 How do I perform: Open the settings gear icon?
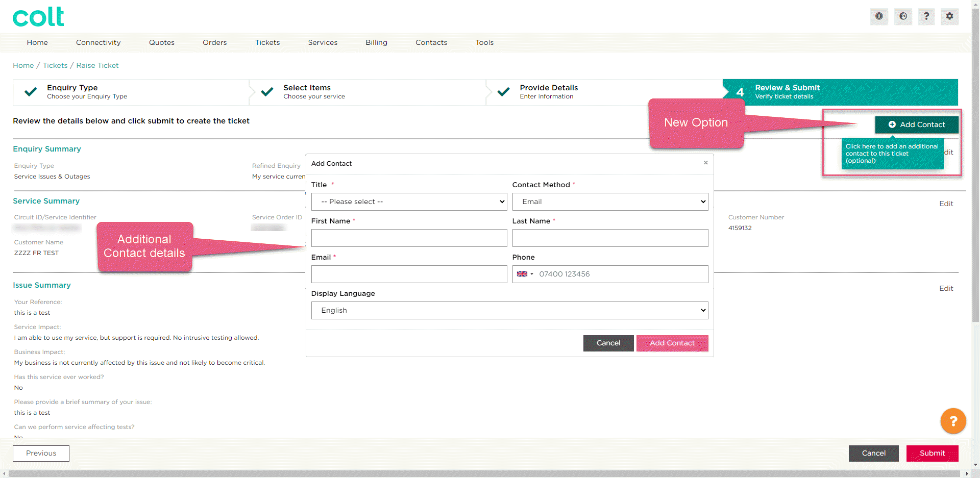(949, 16)
